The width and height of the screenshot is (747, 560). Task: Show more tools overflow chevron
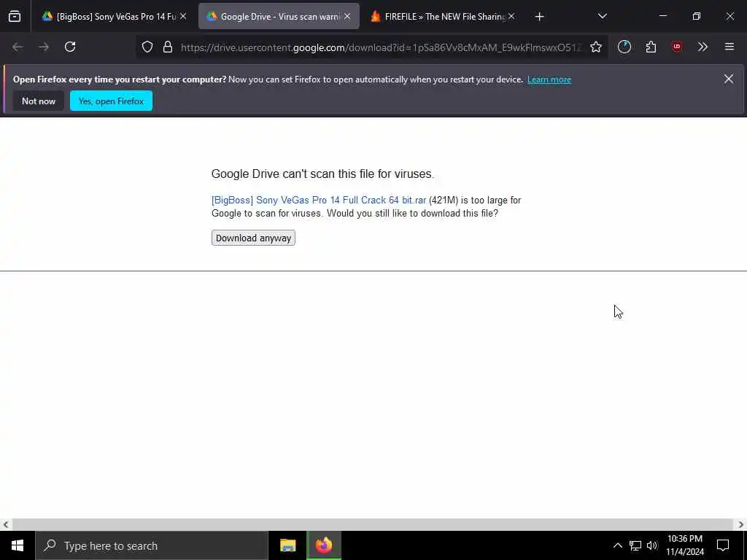coord(703,47)
